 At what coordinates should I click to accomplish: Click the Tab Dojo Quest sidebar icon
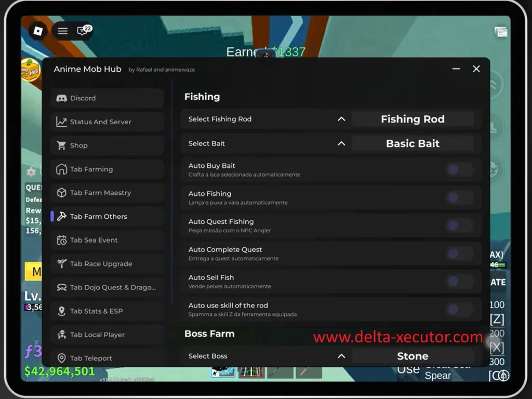pyautogui.click(x=61, y=287)
